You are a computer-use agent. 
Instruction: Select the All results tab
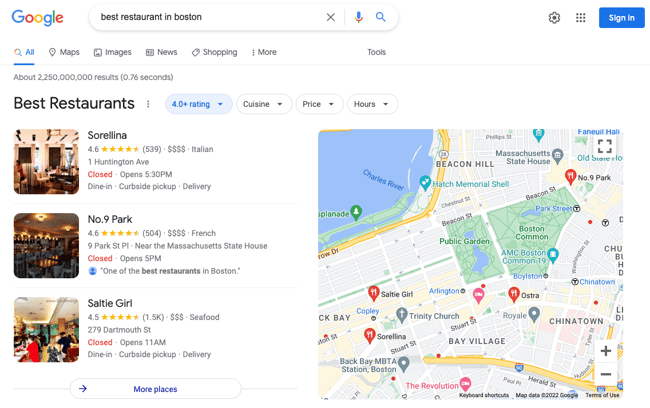click(x=24, y=52)
